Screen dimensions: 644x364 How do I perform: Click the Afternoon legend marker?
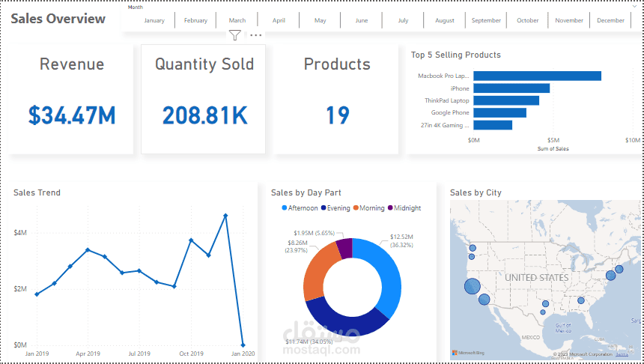point(285,208)
